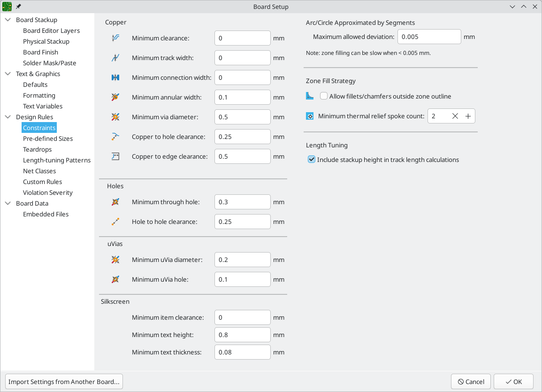Open the Net Classes page

39,171
